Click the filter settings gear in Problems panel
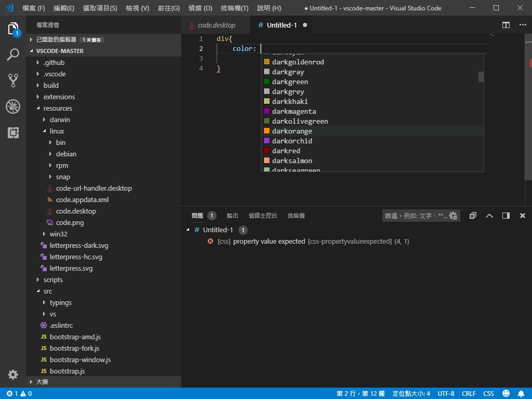 coord(453,216)
